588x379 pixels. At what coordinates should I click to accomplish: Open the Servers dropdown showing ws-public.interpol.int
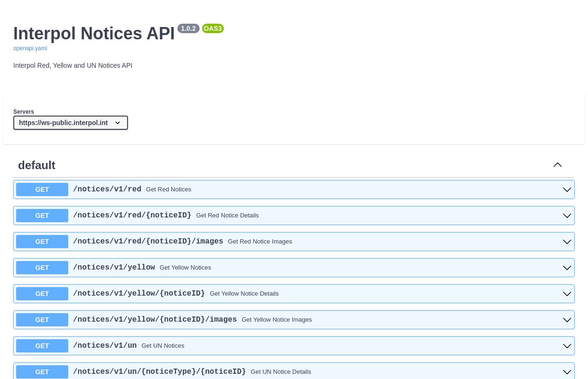[x=71, y=123]
